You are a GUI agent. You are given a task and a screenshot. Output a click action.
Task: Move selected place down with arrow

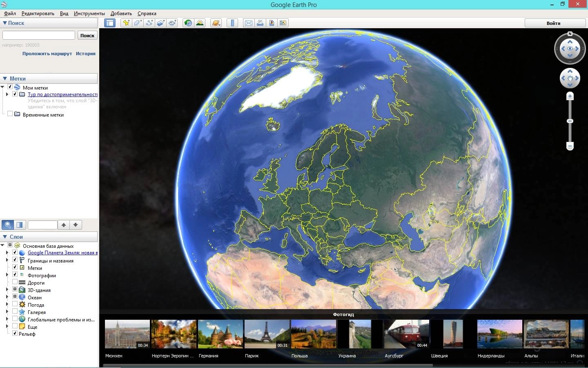coord(76,225)
